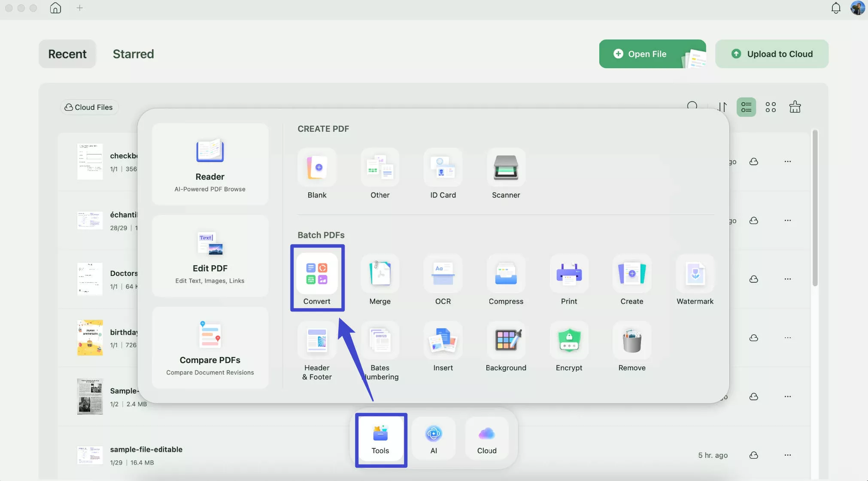Screen dimensions: 868x481
Task: Open the Sample newspaper file thumbnail
Action: tap(90, 396)
